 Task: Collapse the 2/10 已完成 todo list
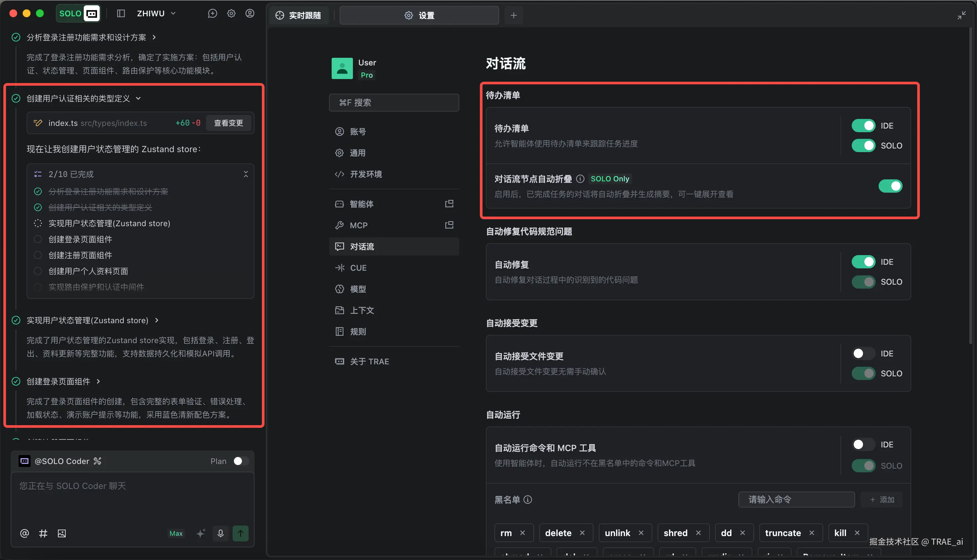[246, 174]
